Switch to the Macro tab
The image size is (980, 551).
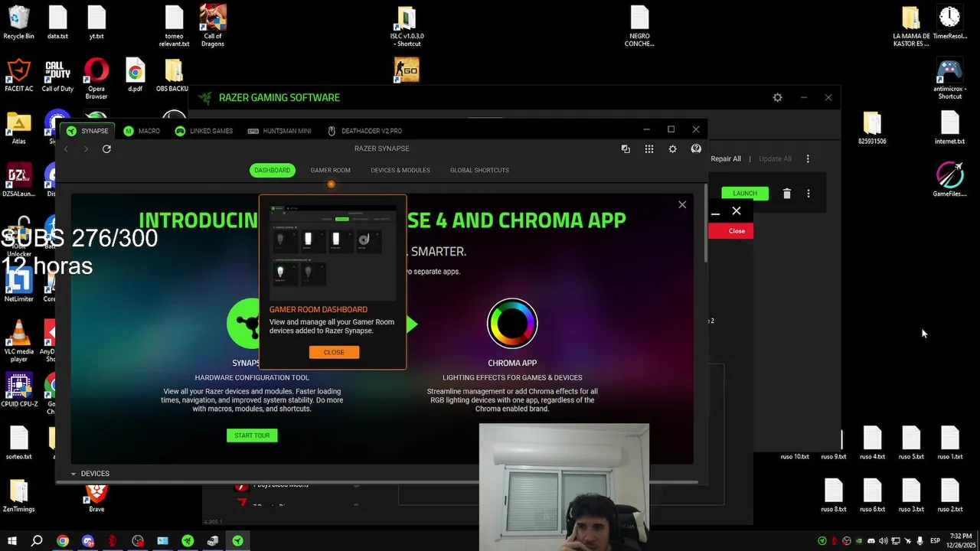tap(142, 131)
